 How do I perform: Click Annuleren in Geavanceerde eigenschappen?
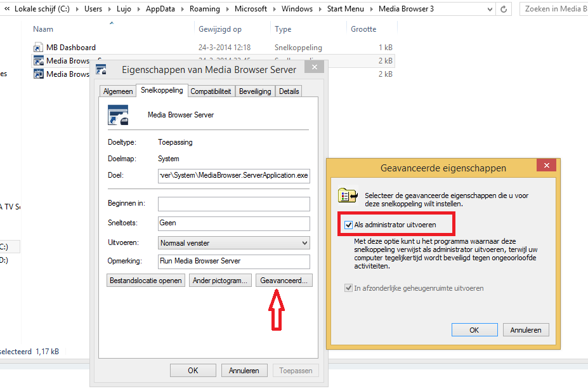coord(526,330)
